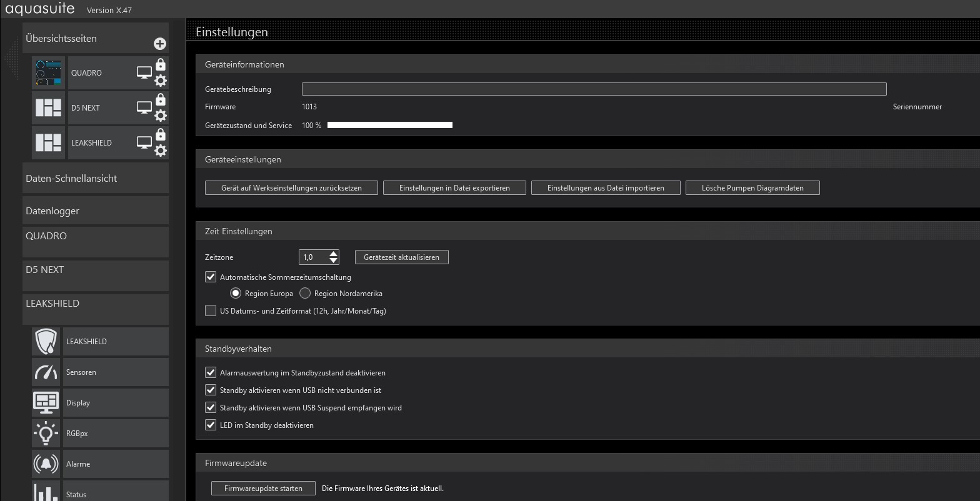Toggle Alarmauswertung im Standbyzustand deaktivieren
The image size is (980, 501).
(211, 372)
